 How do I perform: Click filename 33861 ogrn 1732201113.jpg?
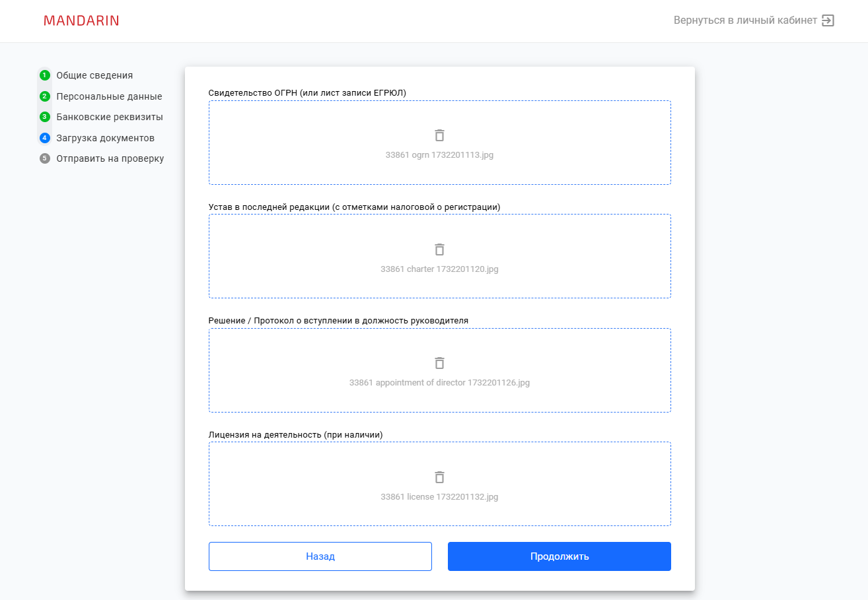click(439, 155)
